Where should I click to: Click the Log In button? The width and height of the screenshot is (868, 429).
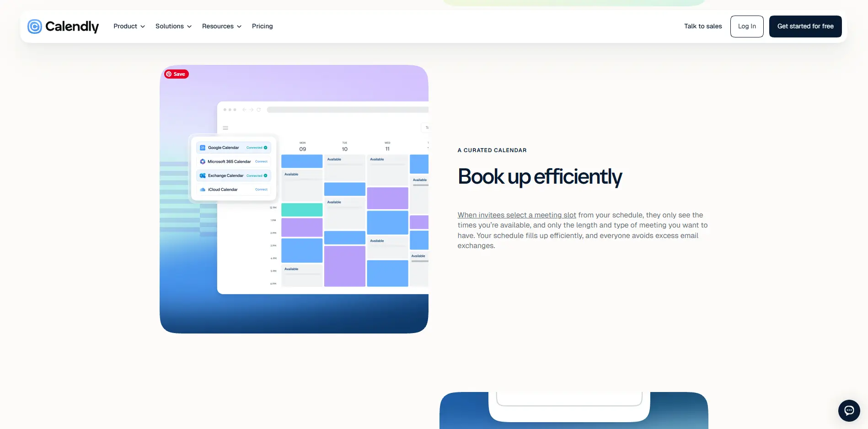pyautogui.click(x=747, y=26)
